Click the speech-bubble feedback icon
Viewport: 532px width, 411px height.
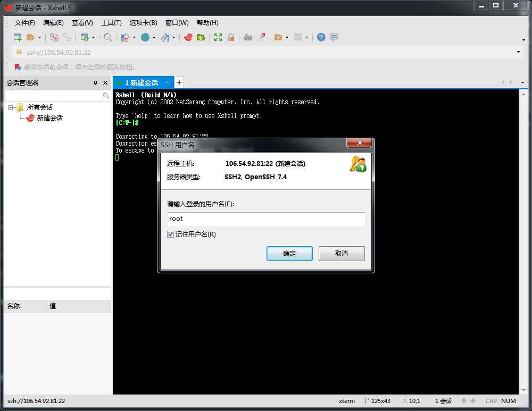[x=334, y=37]
